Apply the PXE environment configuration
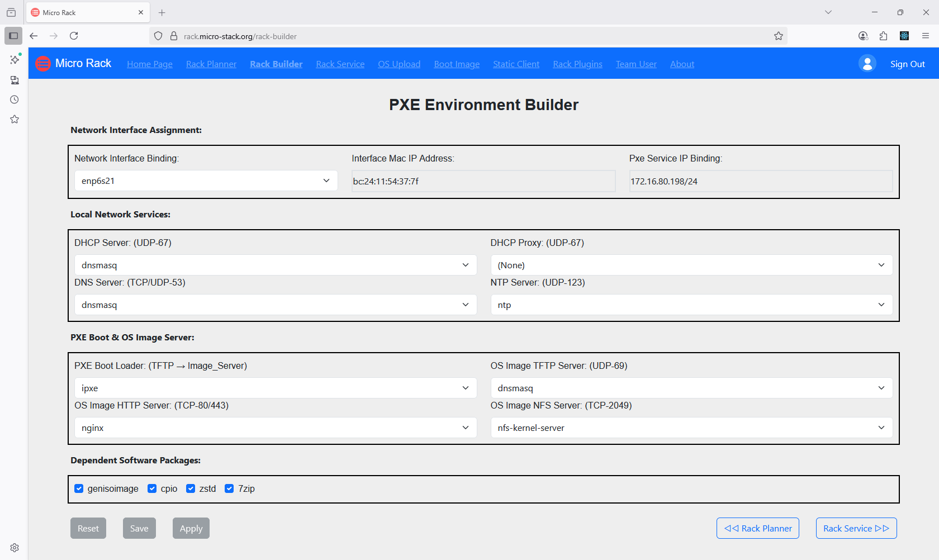 coord(191,528)
